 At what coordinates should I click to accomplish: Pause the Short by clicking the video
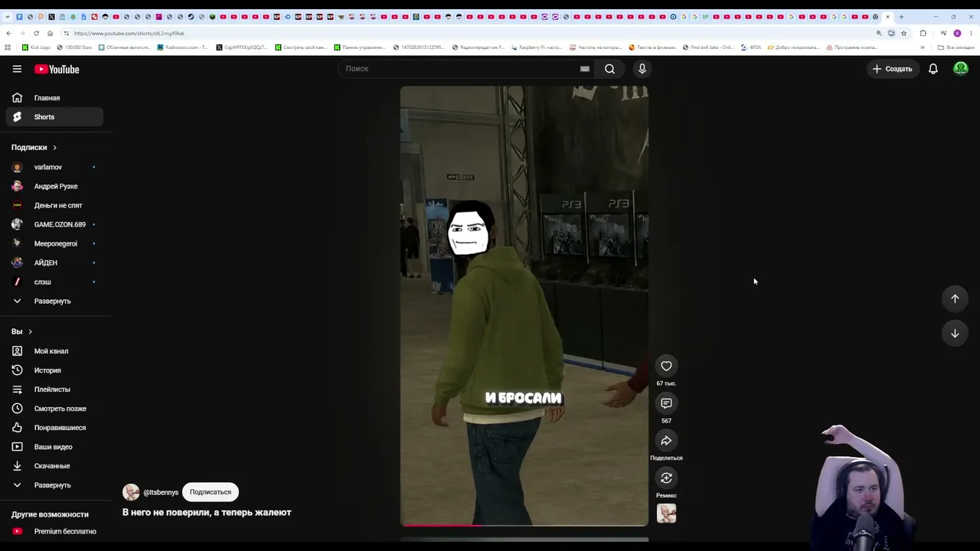[524, 306]
